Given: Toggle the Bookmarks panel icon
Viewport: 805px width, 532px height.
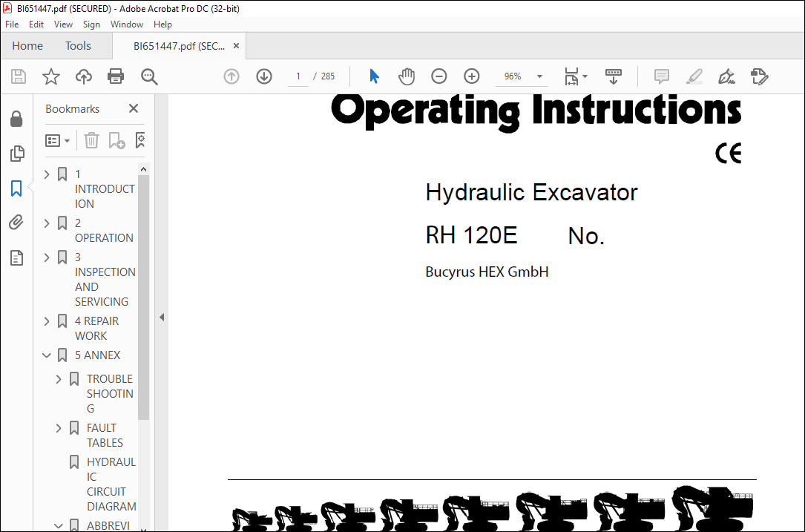Looking at the screenshot, I should click(x=16, y=188).
